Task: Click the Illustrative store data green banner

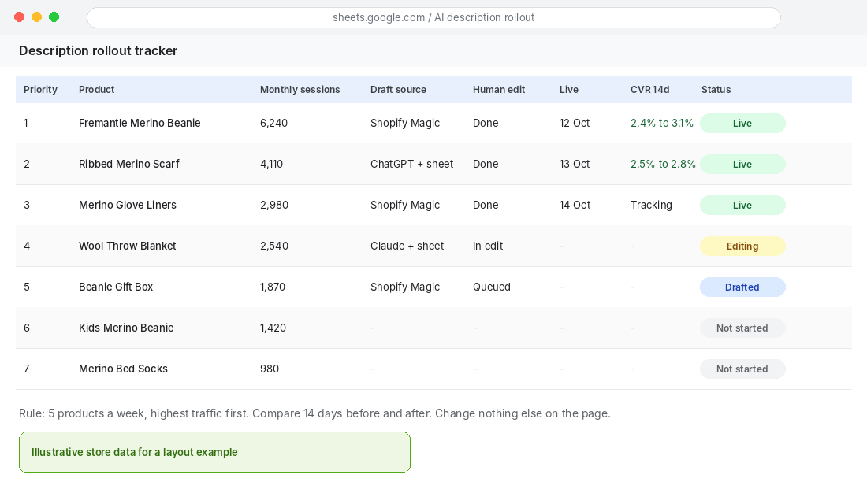Action: (x=214, y=453)
